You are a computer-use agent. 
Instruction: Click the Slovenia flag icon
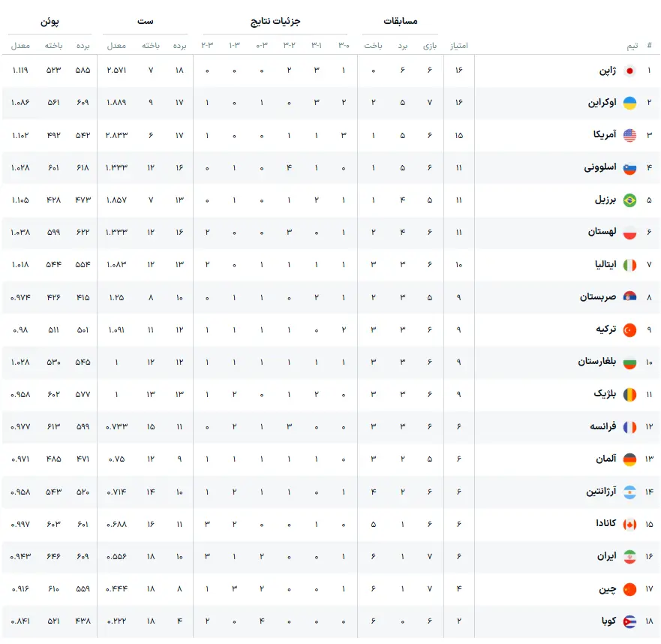coord(629,168)
